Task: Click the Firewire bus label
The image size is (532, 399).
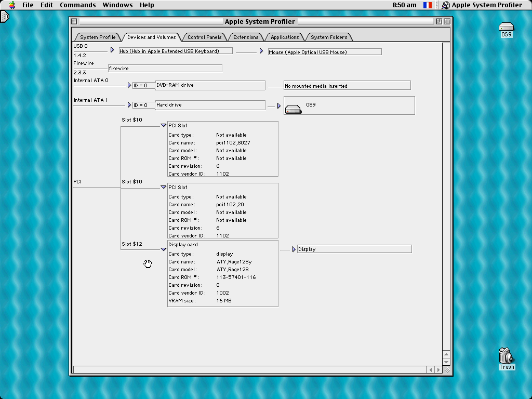Action: (x=84, y=63)
